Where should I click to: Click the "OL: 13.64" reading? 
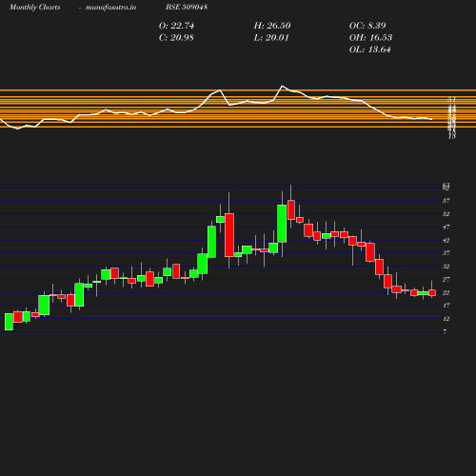pos(370,50)
